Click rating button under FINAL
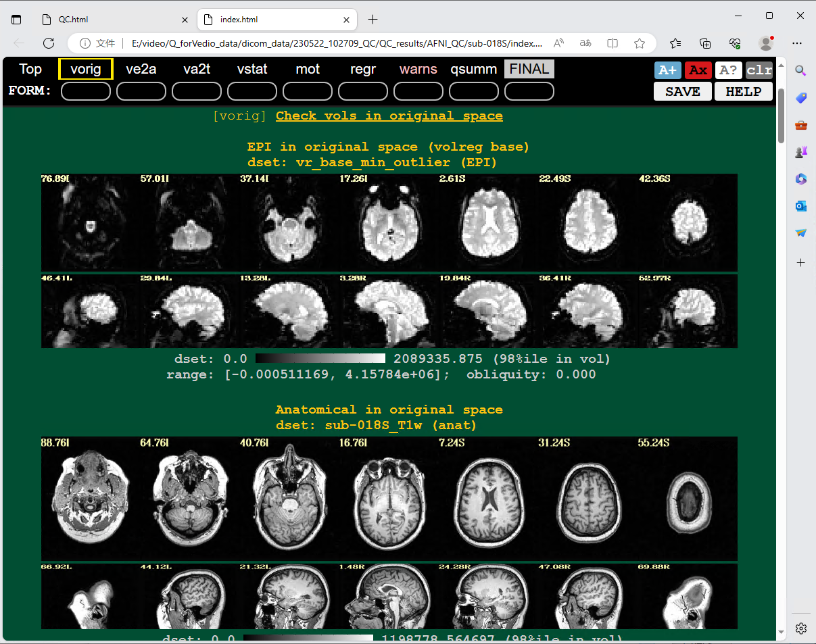The image size is (816, 644). (x=529, y=91)
